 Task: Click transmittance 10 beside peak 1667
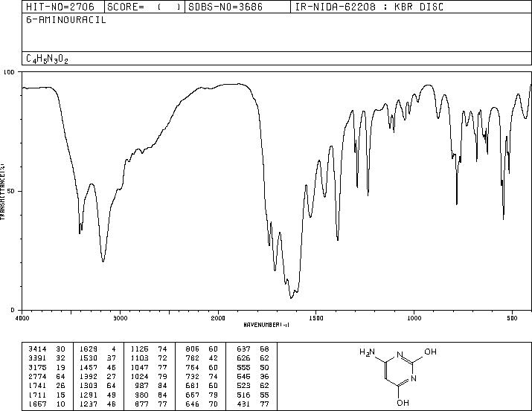pyautogui.click(x=60, y=404)
